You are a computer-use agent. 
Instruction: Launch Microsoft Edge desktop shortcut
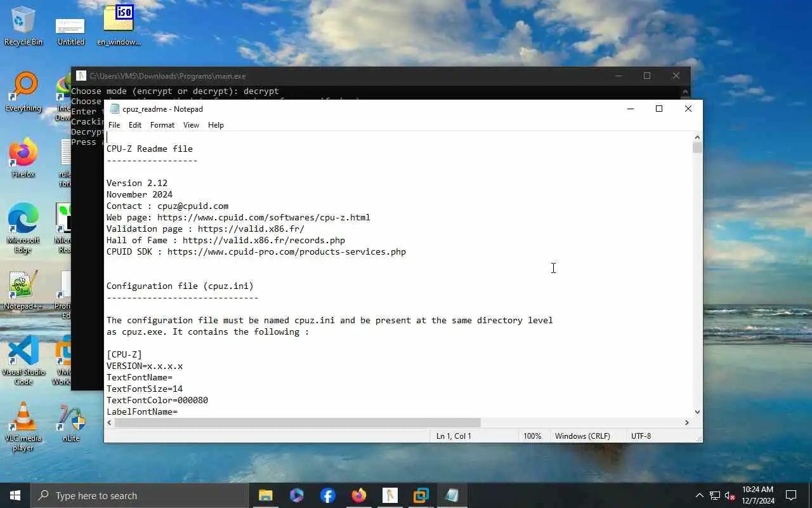point(23,229)
